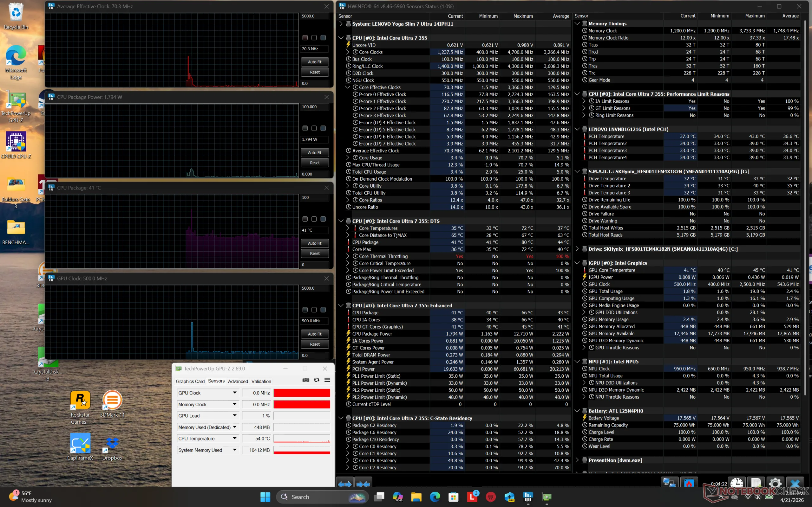This screenshot has width=812, height=507.
Task: Click Reset in the GPU Clock graph
Action: pyautogui.click(x=314, y=344)
